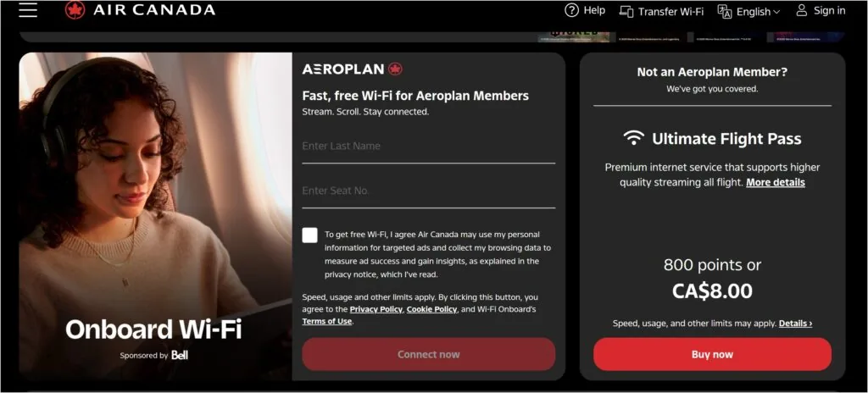Screen dimensions: 868x393
Task: Click the Air Canada maple leaf logo
Action: [x=75, y=10]
